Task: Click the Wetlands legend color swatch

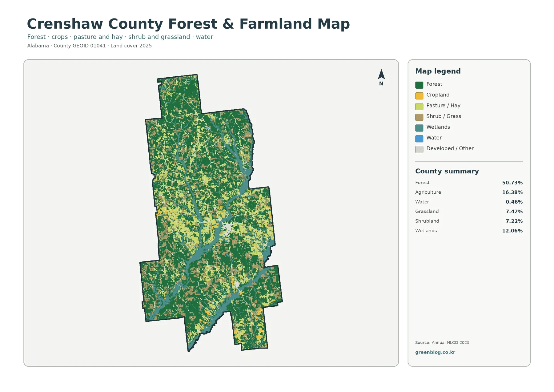Action: 419,128
